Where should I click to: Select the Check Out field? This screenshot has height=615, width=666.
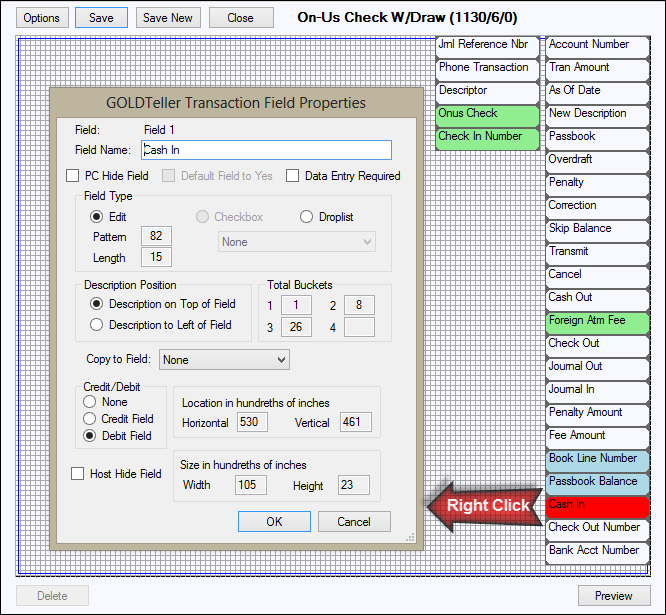[597, 345]
